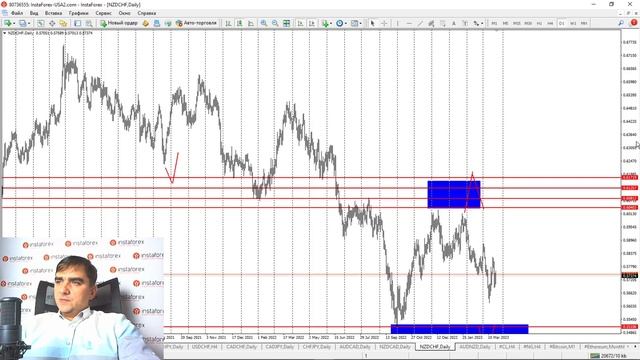Open the search magnifier icon
The width and height of the screenshot is (640, 360).
pos(621,23)
